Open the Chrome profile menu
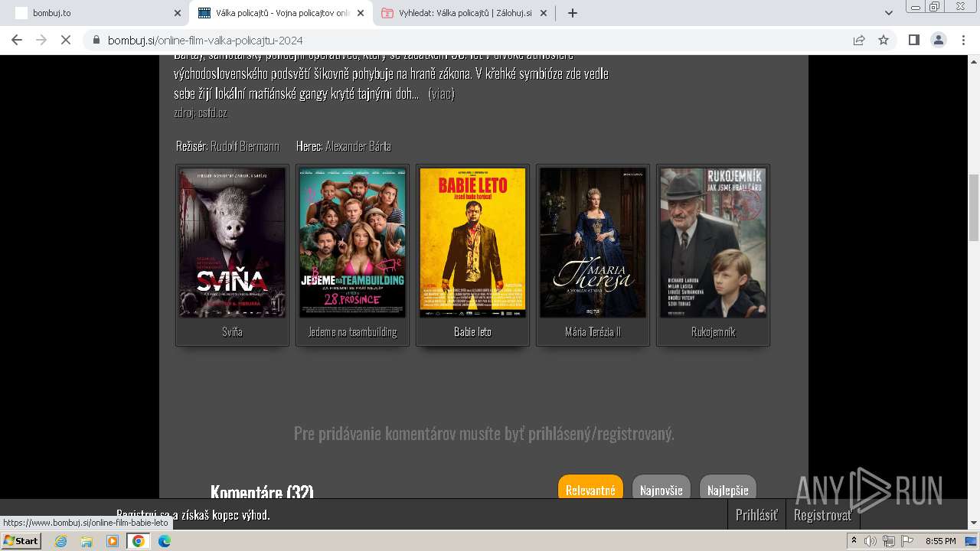This screenshot has height=551, width=980. (938, 40)
